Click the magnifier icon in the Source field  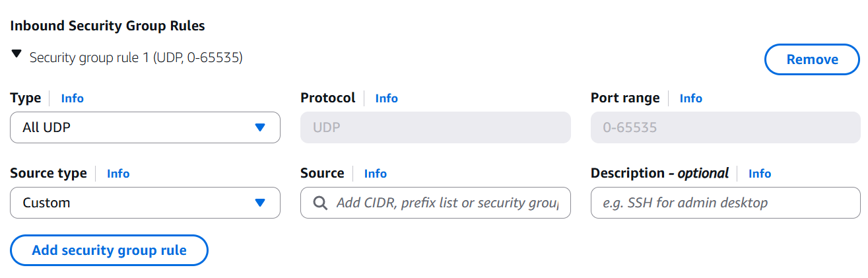pos(320,203)
